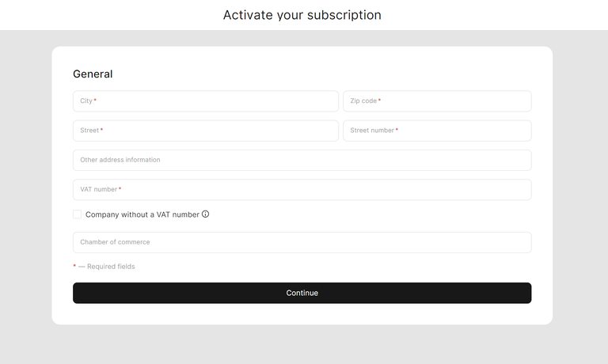Screen dimensions: 608x364
Task: Click the Activate your subscription title
Action: [x=302, y=15]
